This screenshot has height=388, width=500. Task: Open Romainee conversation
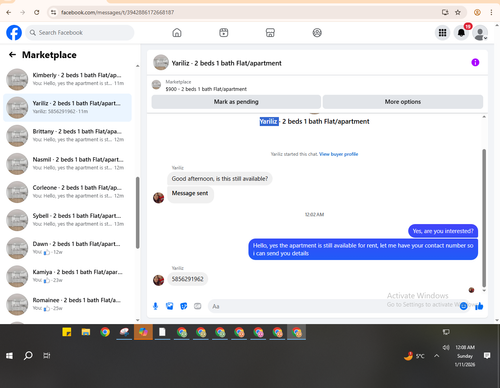tap(67, 304)
